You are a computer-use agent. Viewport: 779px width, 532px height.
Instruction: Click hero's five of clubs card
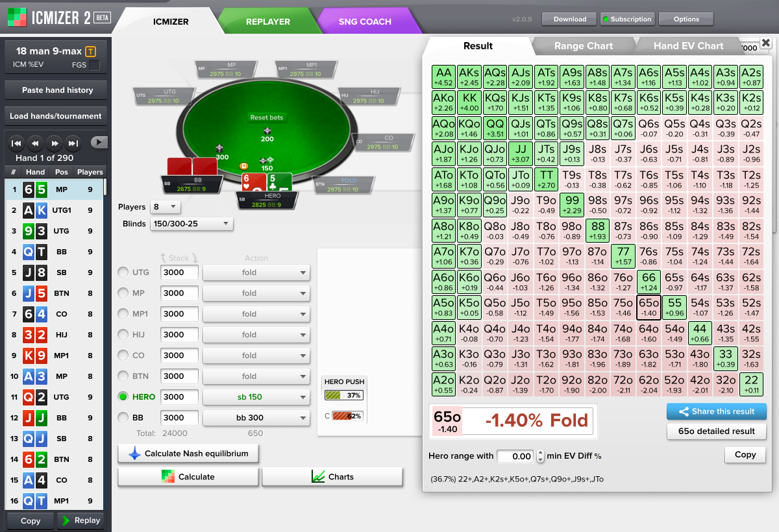279,182
